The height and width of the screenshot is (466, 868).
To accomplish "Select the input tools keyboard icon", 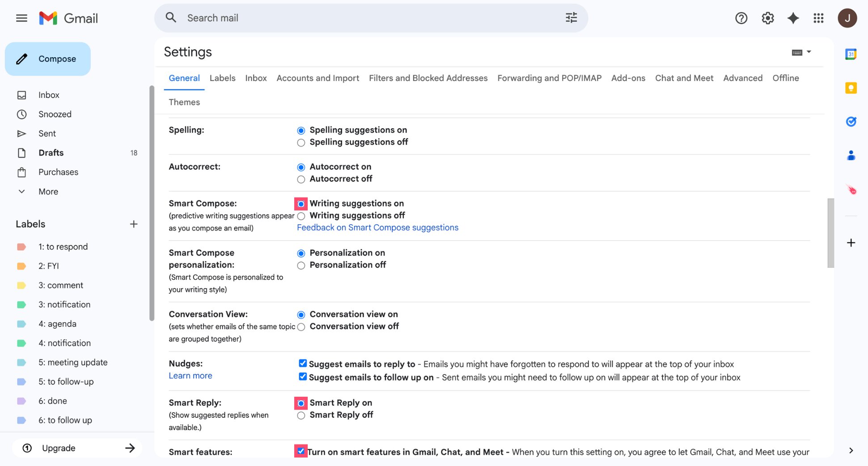I will click(797, 52).
